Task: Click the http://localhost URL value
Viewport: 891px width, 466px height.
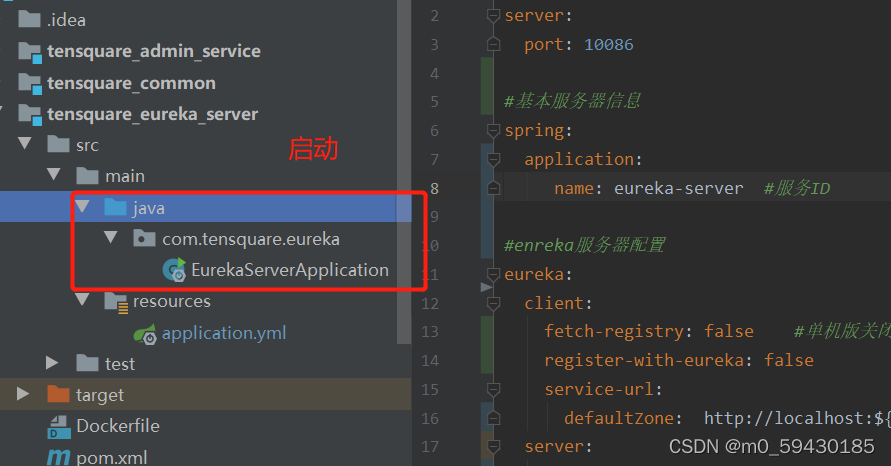Action: point(797,418)
